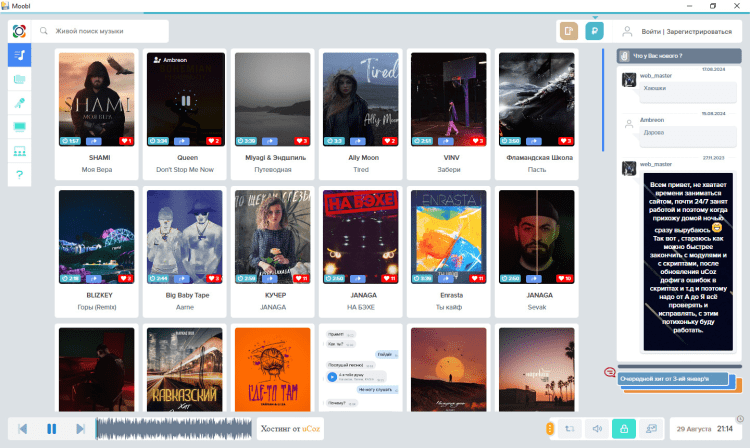Like the Queen Don't Stop Me Now track

point(214,141)
